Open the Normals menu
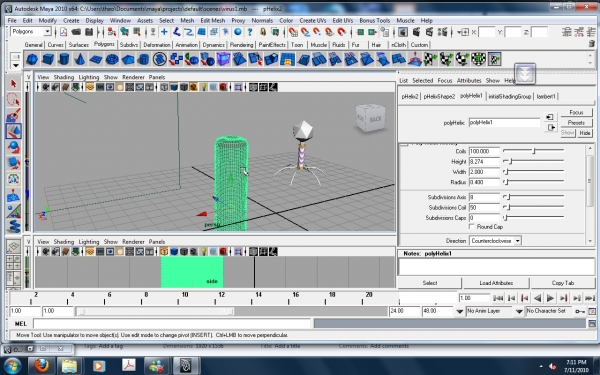This screenshot has width=600, height=375. [x=262, y=21]
